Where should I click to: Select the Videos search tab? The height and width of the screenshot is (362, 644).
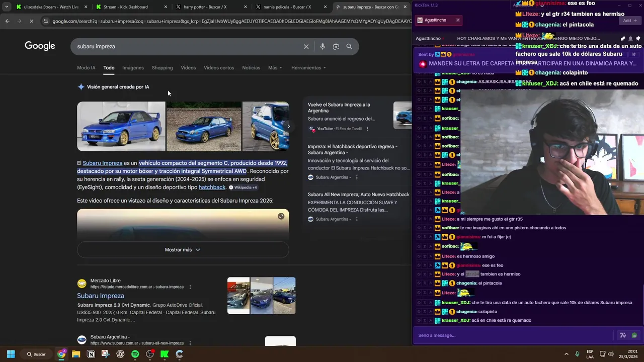tap(188, 68)
